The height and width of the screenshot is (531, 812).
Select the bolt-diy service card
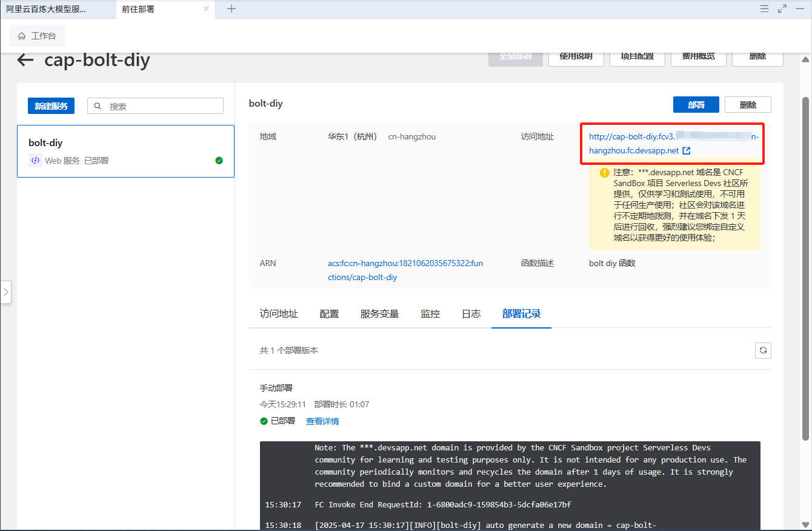point(125,151)
